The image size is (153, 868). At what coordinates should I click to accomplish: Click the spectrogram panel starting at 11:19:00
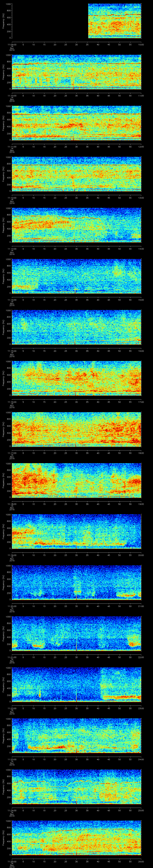77,531
